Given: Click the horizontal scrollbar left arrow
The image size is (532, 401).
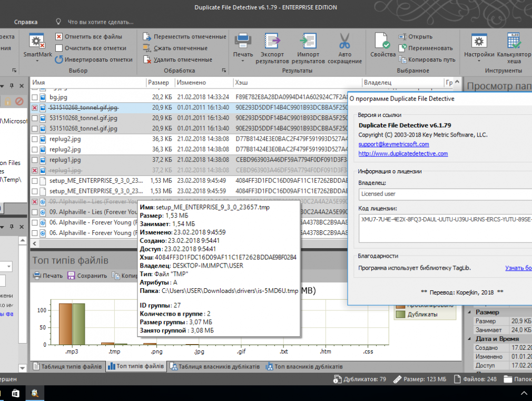Looking at the screenshot, I should coord(35,243).
